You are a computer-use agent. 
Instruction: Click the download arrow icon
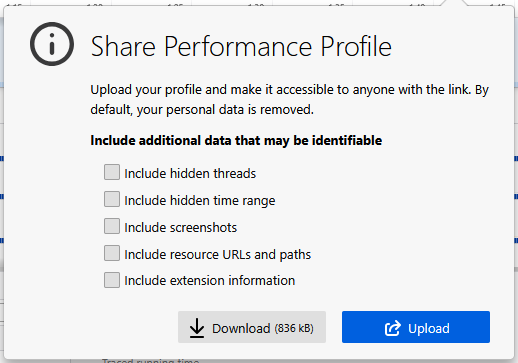[x=197, y=328]
